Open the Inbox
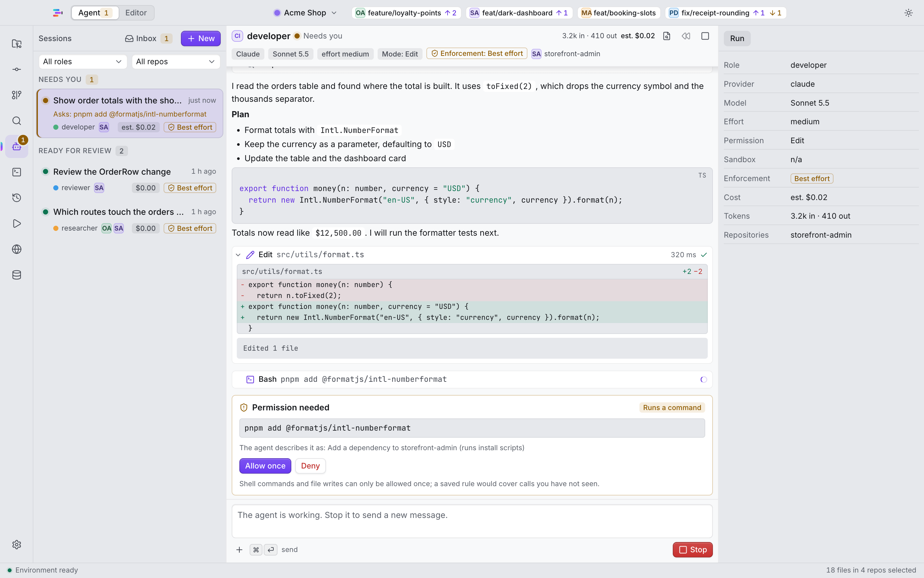The height and width of the screenshot is (578, 924). point(148,38)
